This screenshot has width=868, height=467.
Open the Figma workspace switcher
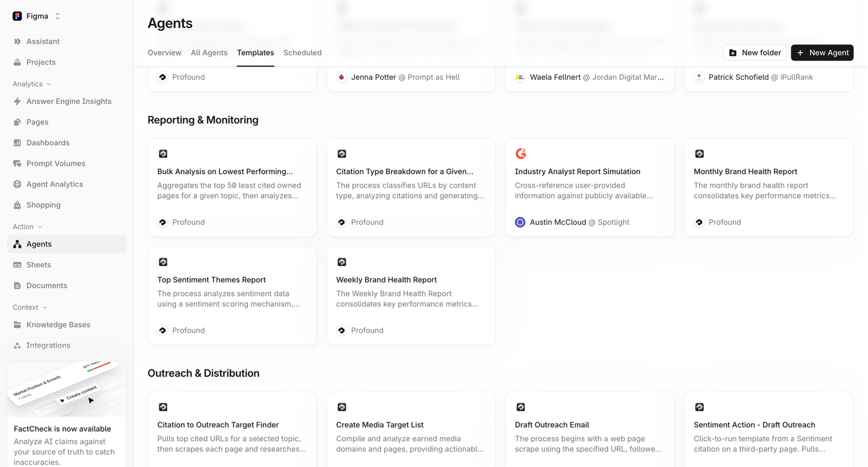pos(37,16)
